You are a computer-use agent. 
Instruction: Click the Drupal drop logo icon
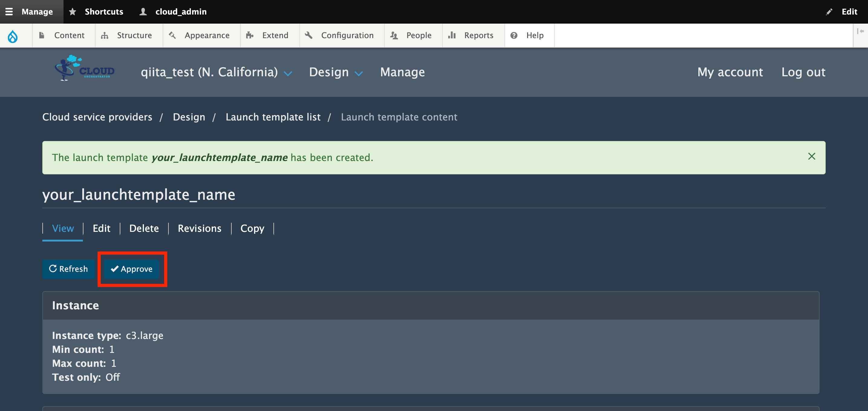point(13,36)
